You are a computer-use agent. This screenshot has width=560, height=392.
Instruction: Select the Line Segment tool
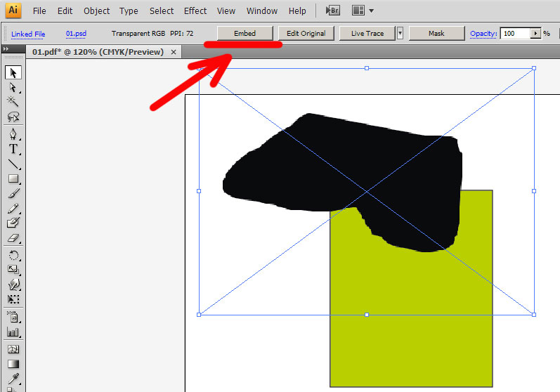tap(13, 164)
